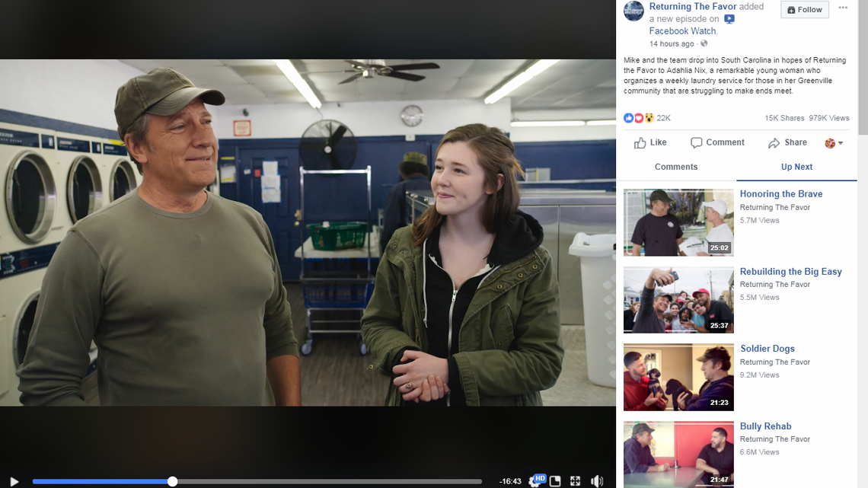The height and width of the screenshot is (488, 868).
Task: Open the Facebook Watch icon next to episode text
Action: (730, 18)
